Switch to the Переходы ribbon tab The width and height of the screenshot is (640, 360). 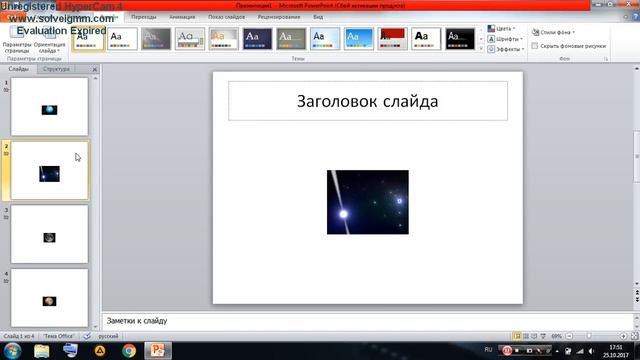pyautogui.click(x=144, y=17)
